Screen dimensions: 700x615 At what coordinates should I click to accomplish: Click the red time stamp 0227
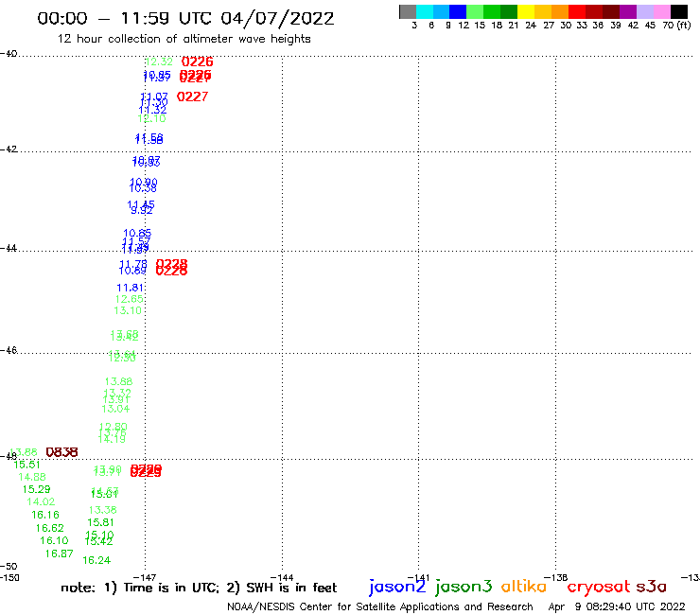click(x=192, y=97)
